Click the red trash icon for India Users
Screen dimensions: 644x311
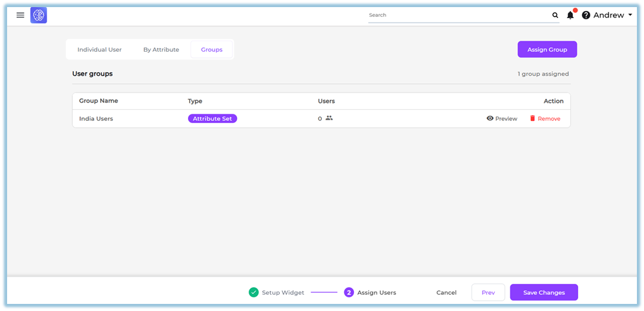tap(533, 118)
